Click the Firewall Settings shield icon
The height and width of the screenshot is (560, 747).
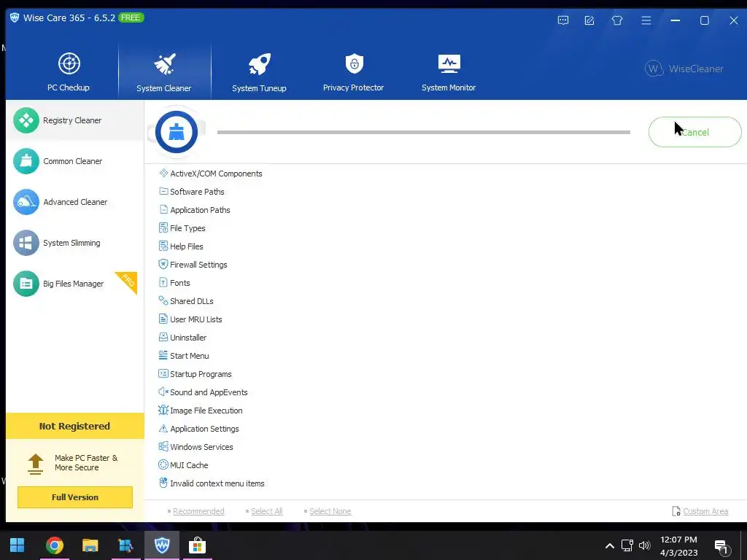point(163,264)
